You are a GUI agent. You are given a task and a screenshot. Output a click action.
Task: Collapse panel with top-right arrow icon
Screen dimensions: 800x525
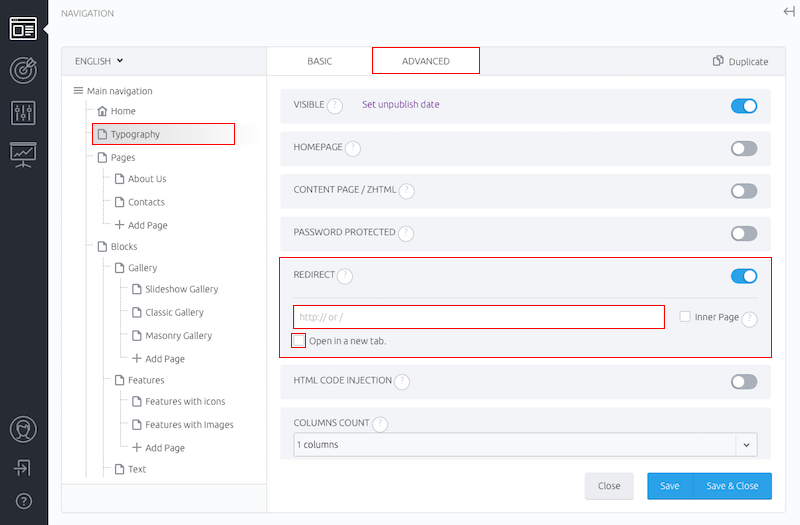coord(789,11)
